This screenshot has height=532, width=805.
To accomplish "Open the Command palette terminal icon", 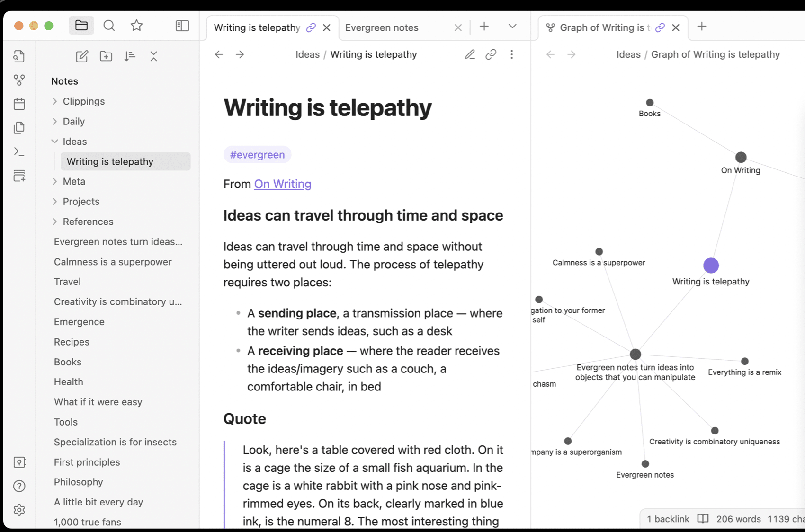I will click(x=19, y=151).
